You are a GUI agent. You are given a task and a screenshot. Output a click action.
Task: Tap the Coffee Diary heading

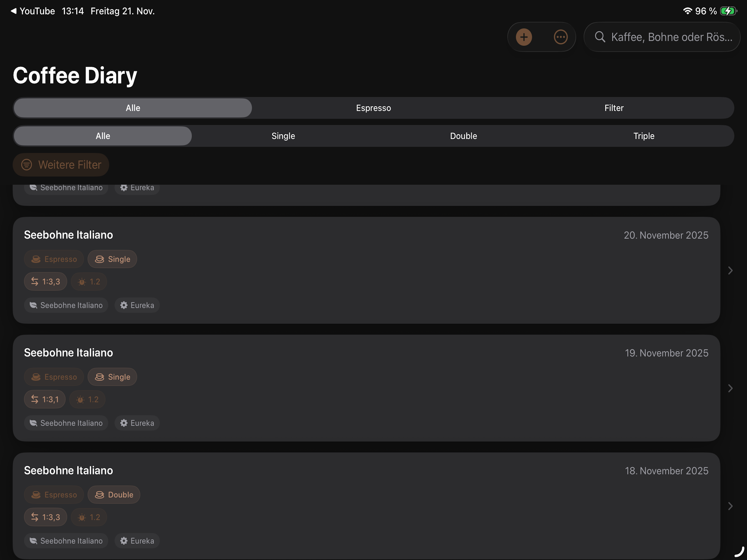click(x=75, y=76)
